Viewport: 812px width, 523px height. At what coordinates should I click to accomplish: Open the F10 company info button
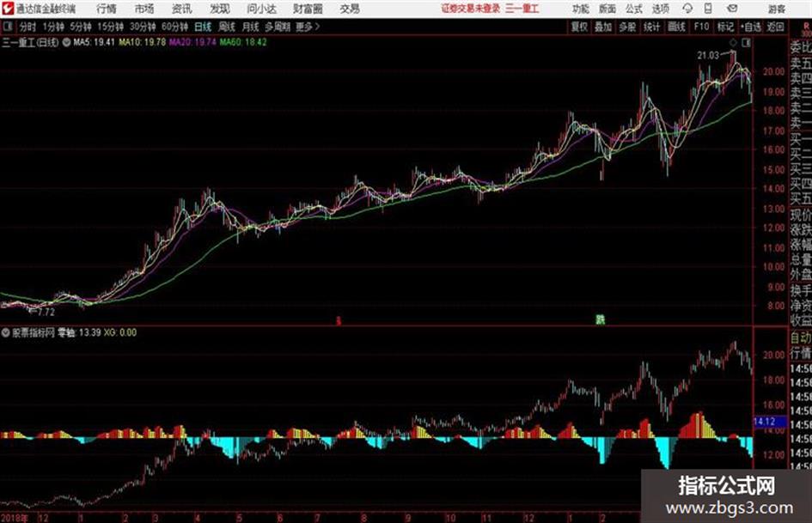701,27
